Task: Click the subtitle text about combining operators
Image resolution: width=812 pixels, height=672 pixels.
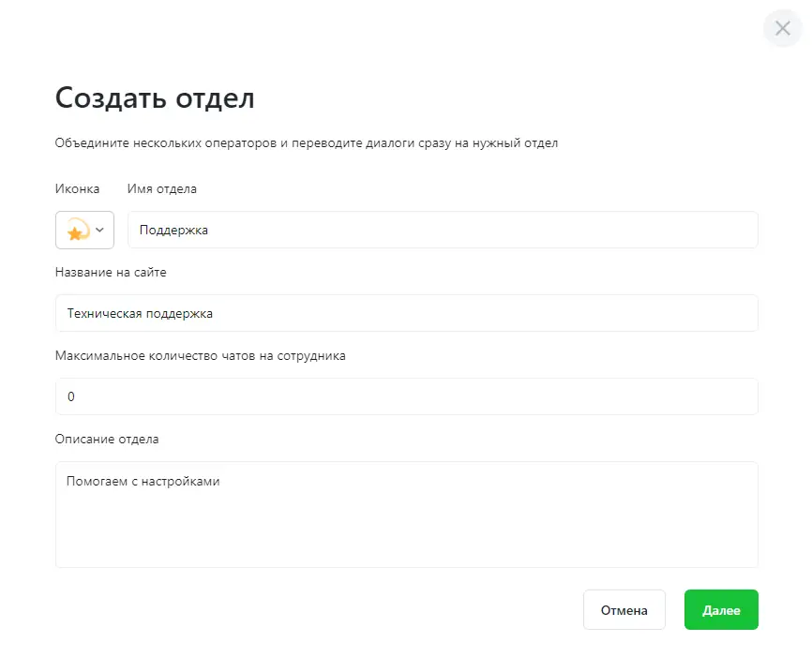Action: (307, 143)
